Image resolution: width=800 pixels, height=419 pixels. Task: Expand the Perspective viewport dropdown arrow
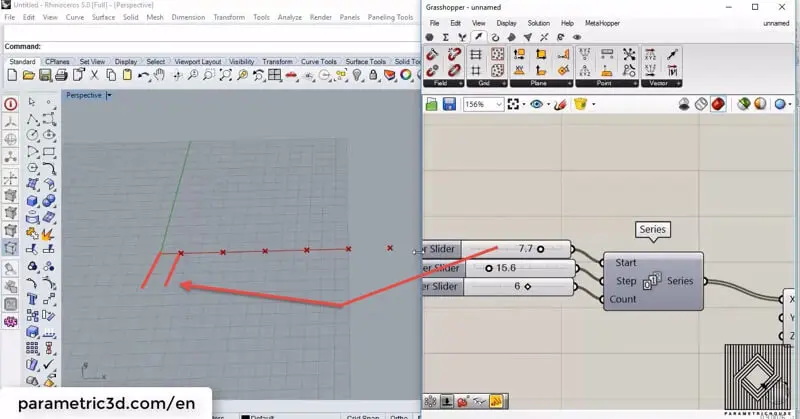tap(109, 95)
